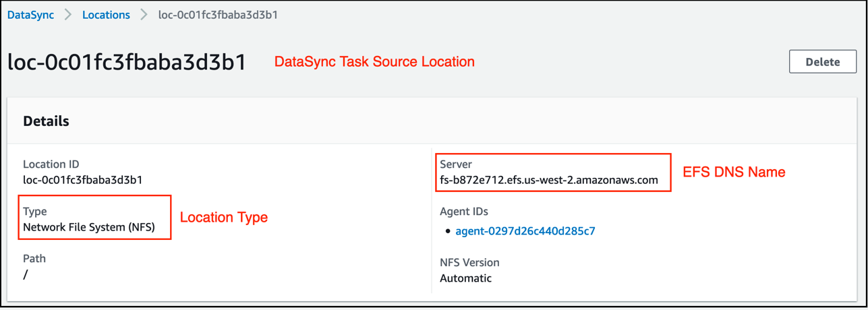Open the DataSync breadcrumb link
868x310 pixels.
[30, 15]
